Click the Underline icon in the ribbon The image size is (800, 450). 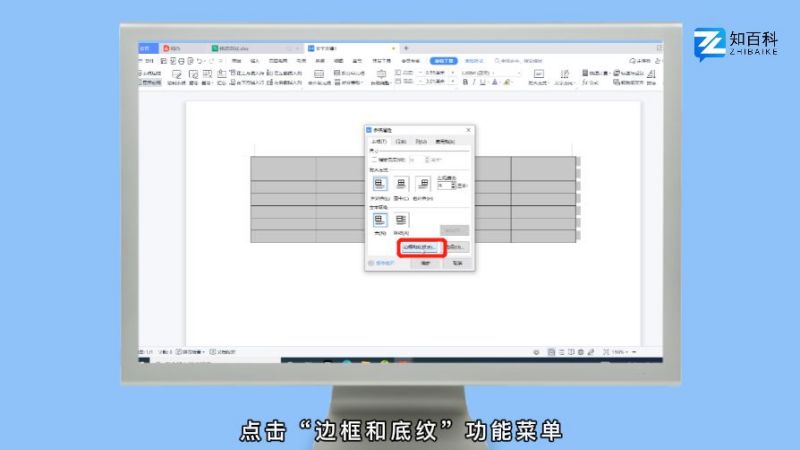481,82
